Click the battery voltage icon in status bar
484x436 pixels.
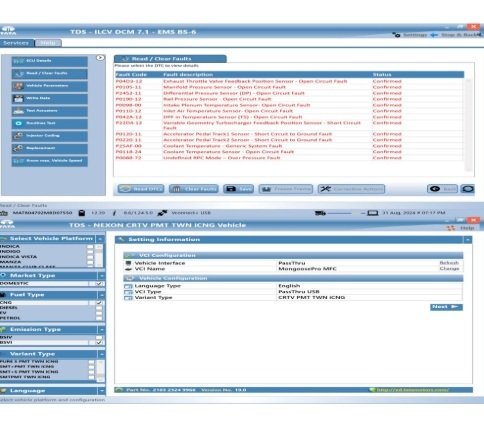coord(82,213)
